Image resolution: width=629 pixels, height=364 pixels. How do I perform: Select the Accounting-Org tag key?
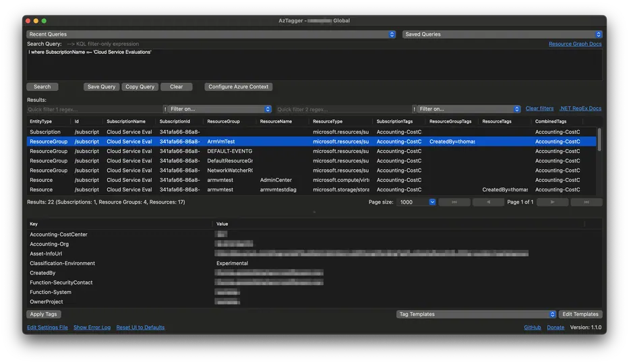click(49, 244)
